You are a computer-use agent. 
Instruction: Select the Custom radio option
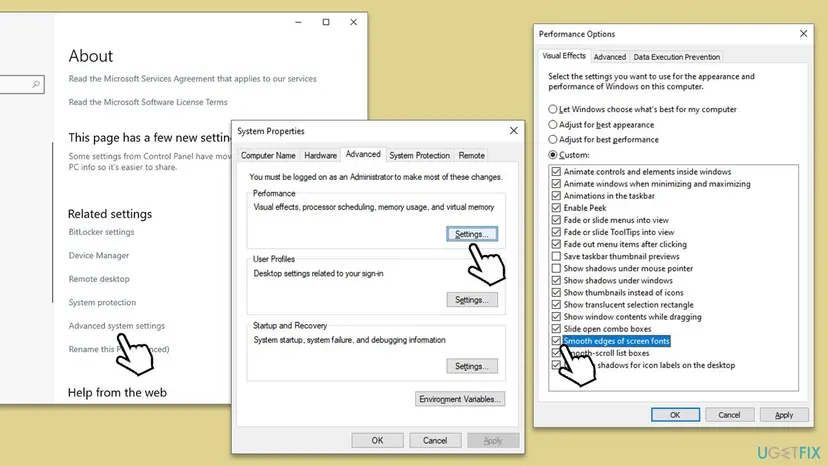tap(552, 155)
